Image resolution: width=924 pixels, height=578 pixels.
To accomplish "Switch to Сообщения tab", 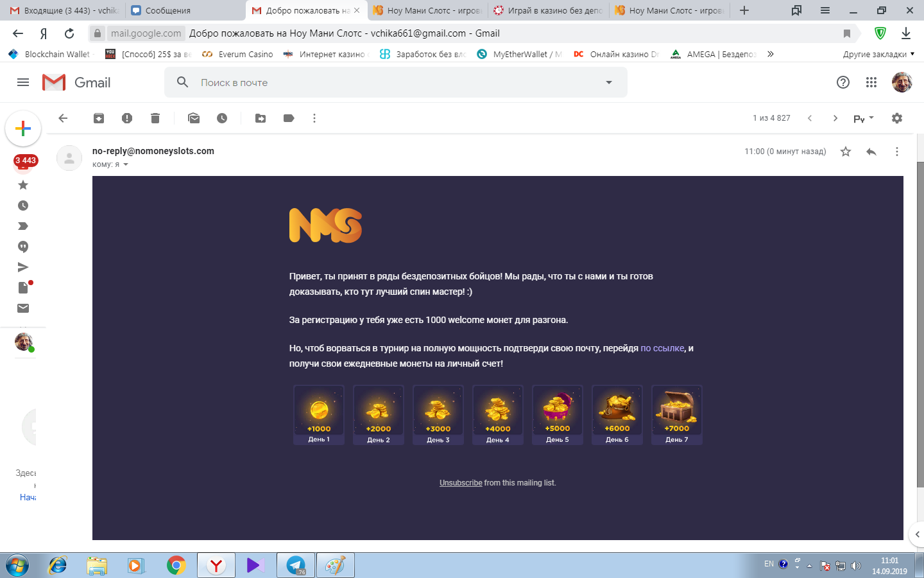I will click(x=184, y=10).
